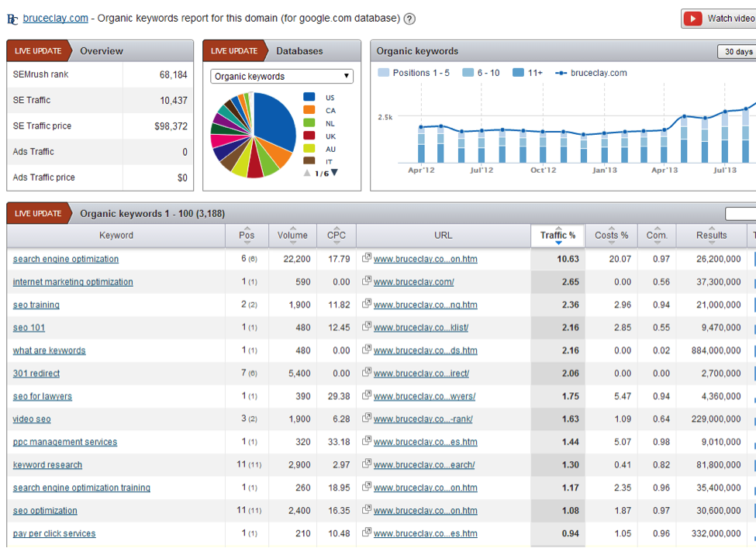Go to previous legend page arrow
The image size is (756, 548).
coord(307,173)
